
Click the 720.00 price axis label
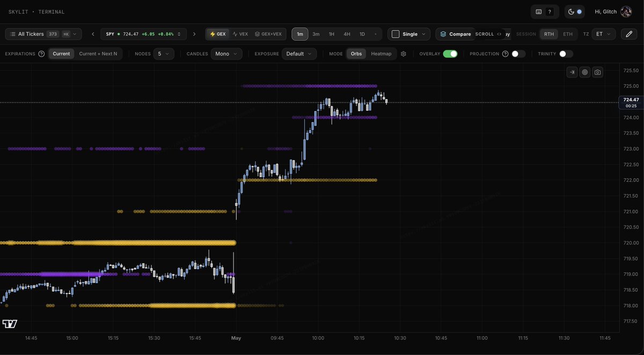point(631,243)
